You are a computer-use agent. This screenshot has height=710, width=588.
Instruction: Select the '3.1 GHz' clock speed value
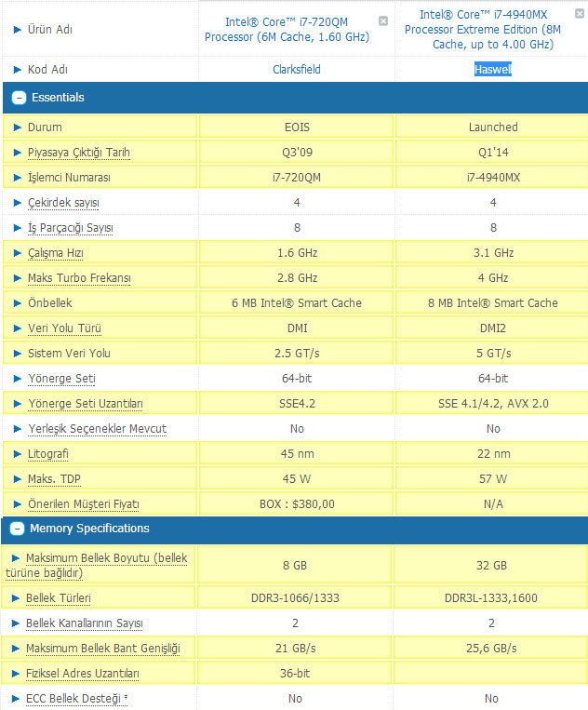[x=493, y=253]
